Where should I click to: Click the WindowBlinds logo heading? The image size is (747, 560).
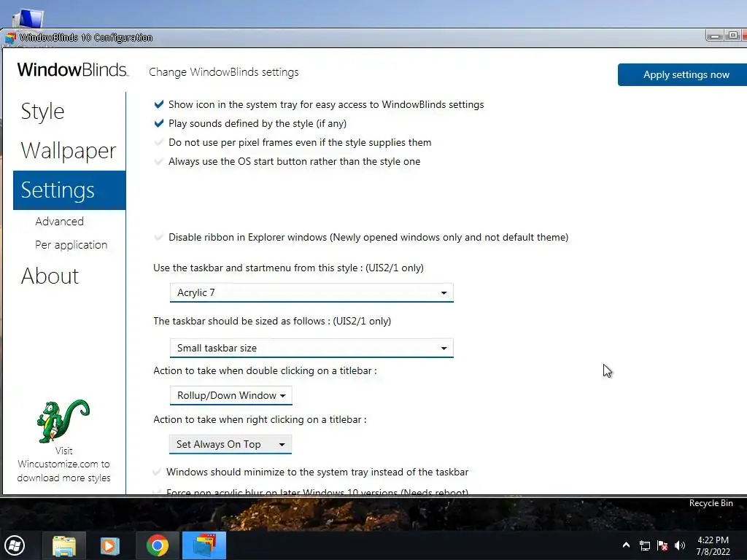73,69
